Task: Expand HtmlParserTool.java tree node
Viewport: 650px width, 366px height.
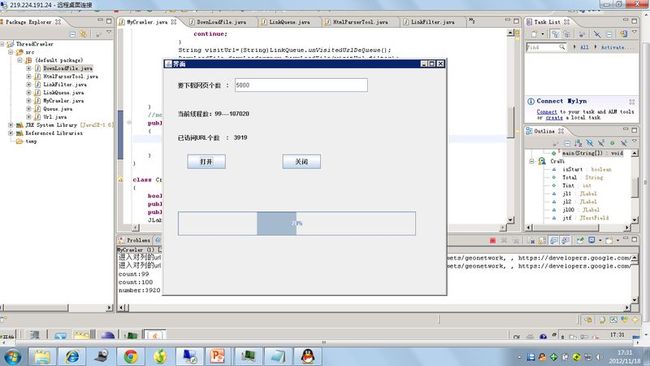Action: tap(29, 76)
